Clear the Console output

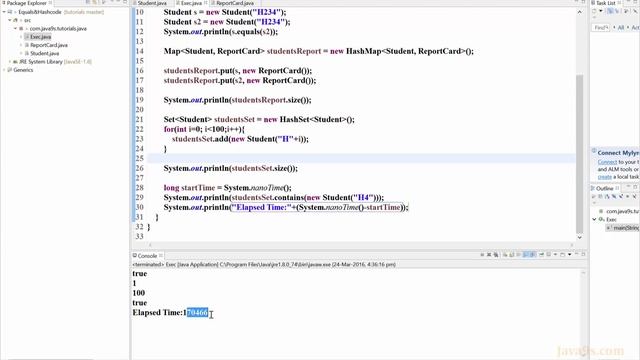tap(505, 255)
